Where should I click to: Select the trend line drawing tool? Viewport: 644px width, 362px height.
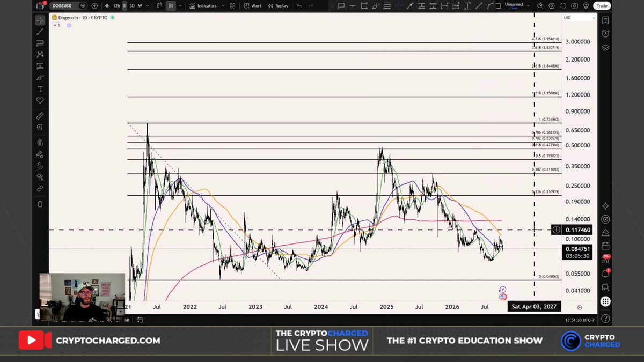coord(40,32)
